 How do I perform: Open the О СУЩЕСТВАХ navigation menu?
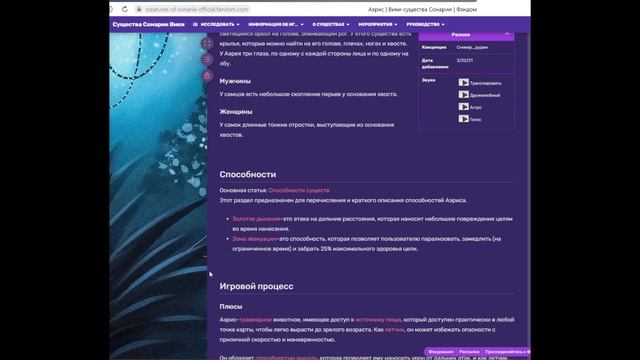point(331,24)
